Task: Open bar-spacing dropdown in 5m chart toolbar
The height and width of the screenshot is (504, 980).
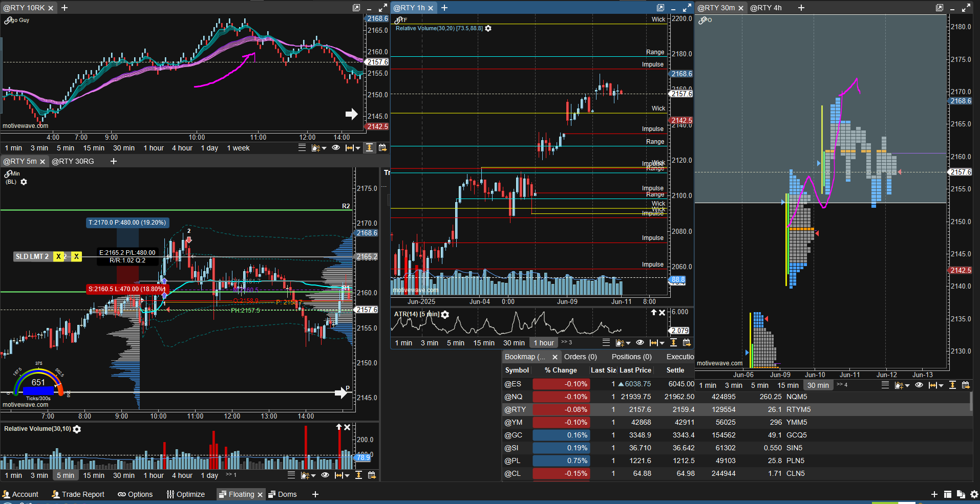Action: [x=342, y=475]
